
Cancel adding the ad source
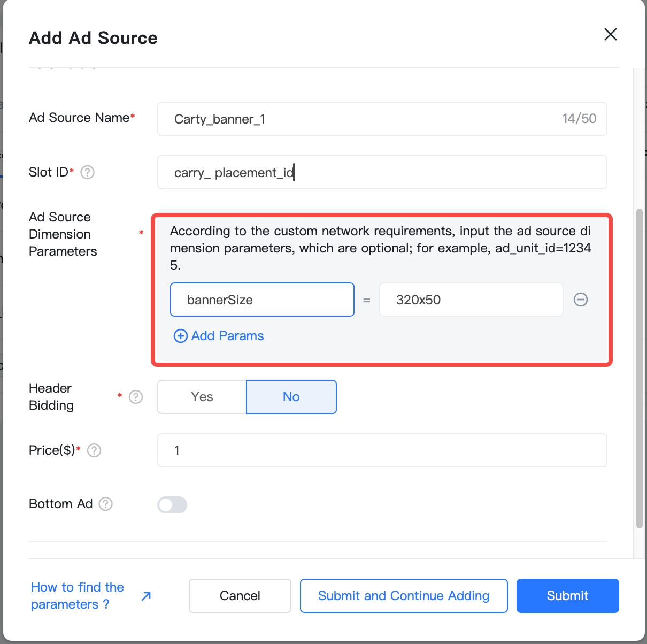(x=240, y=596)
